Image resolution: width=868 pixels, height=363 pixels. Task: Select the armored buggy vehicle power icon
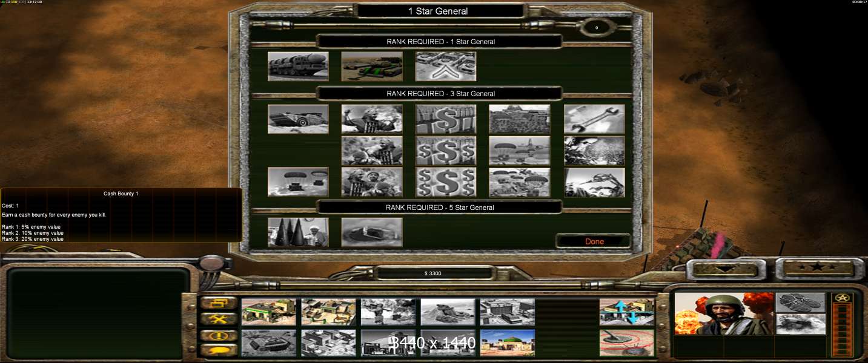(x=298, y=119)
